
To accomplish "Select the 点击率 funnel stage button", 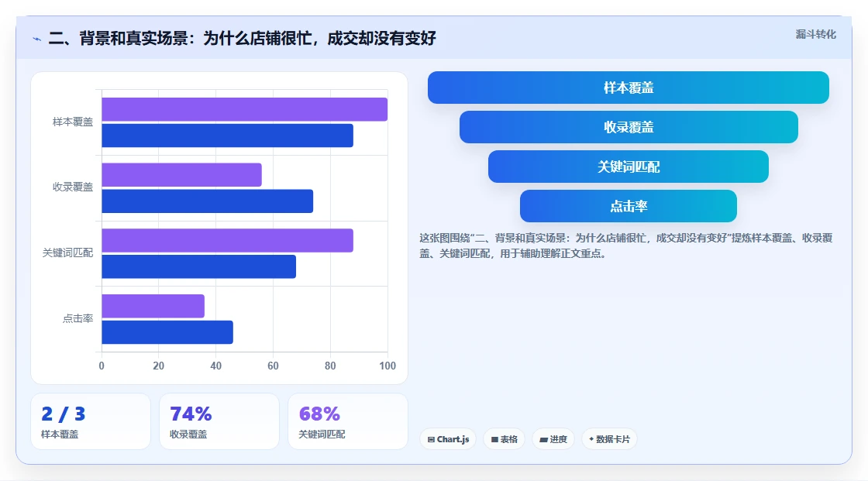I will click(x=629, y=207).
